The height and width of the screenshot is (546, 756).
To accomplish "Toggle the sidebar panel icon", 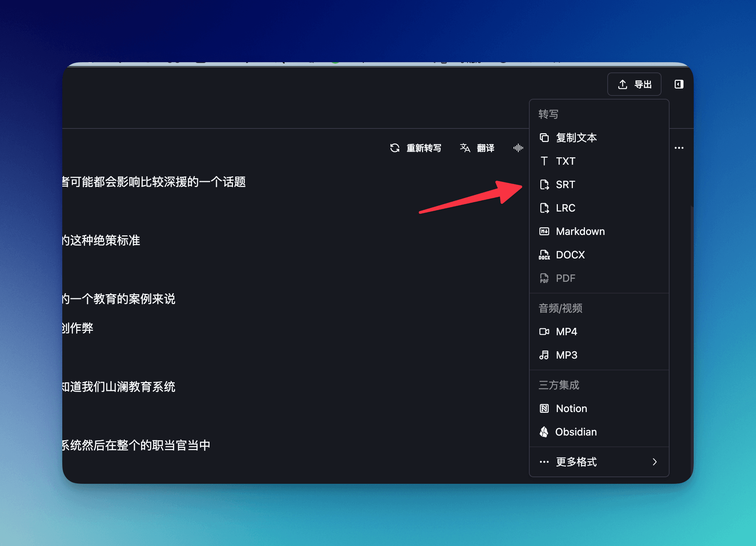I will coord(679,84).
